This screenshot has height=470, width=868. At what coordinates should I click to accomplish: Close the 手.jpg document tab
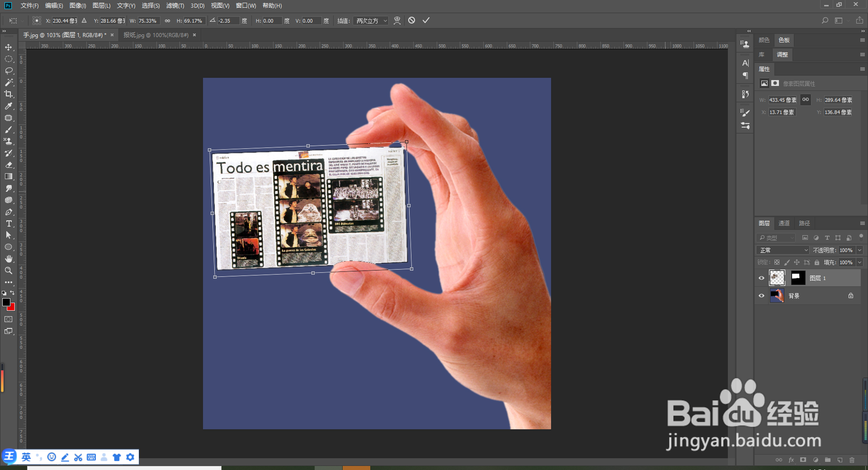click(x=112, y=35)
